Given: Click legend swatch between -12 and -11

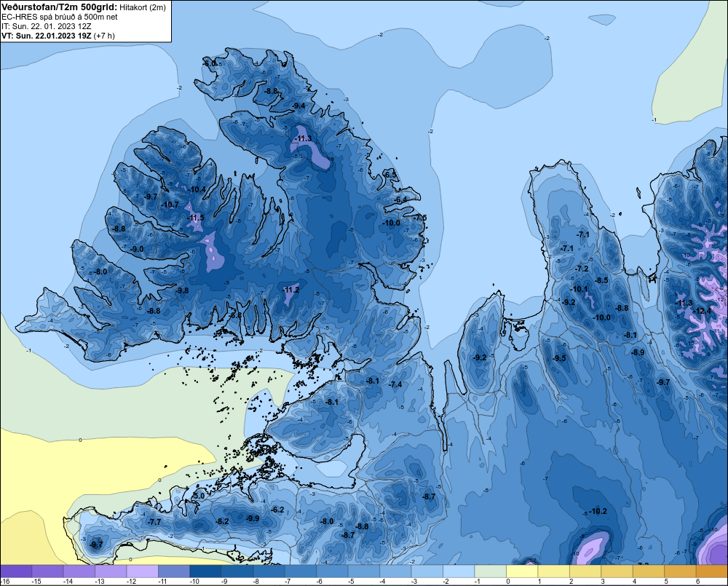Looking at the screenshot, I should (142, 571).
